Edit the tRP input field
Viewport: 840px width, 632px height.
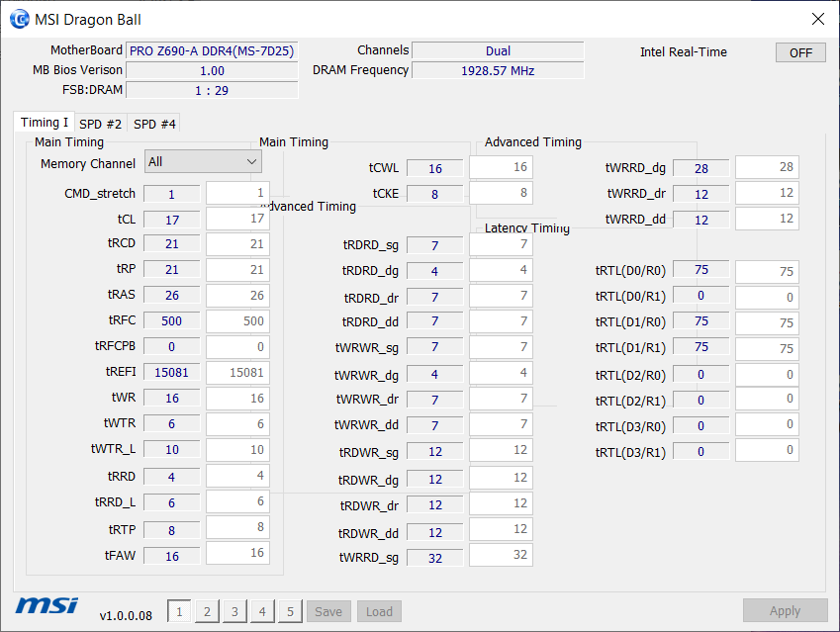pyautogui.click(x=237, y=270)
